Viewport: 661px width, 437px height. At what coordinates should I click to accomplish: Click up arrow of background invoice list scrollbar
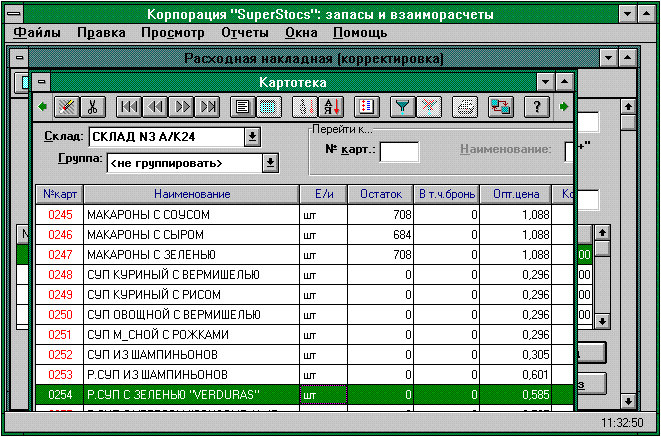(602, 232)
